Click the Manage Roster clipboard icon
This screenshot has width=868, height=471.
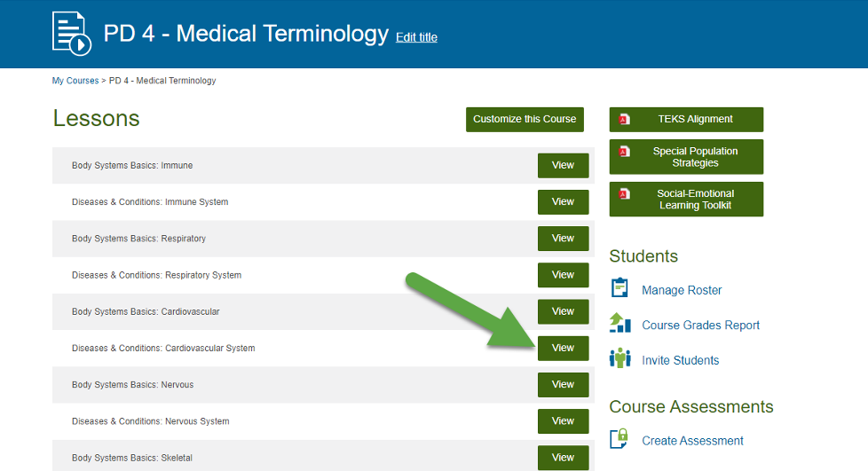(619, 289)
